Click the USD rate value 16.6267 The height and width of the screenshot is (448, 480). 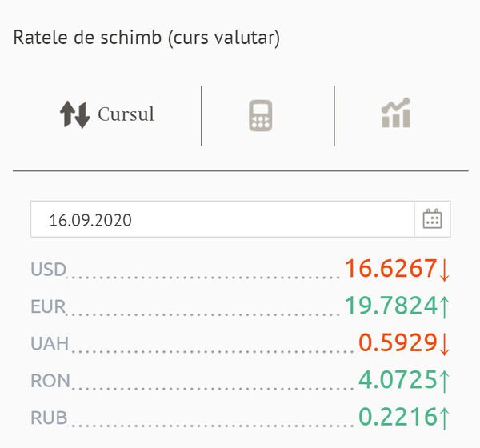[x=391, y=269]
